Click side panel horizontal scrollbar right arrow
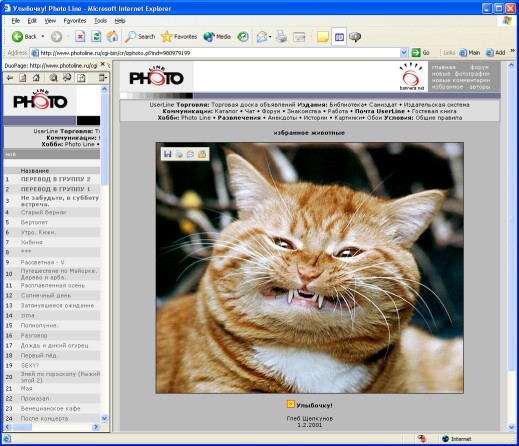 [96, 427]
